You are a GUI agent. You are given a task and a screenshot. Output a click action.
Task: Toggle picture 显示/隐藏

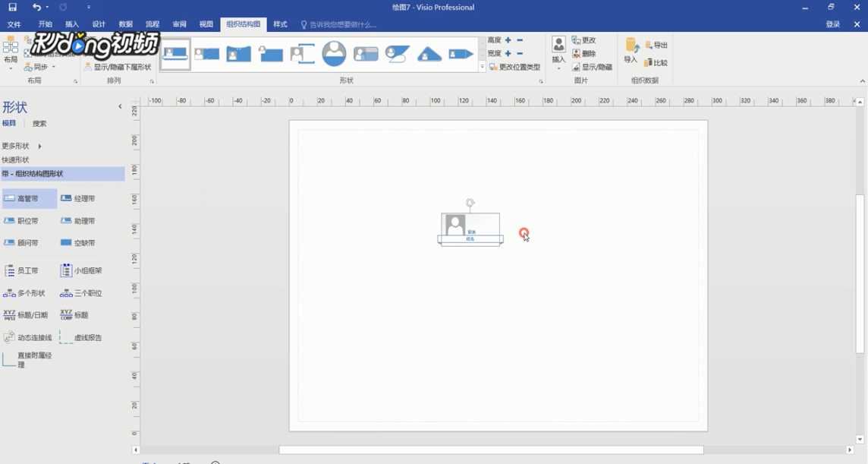click(592, 67)
